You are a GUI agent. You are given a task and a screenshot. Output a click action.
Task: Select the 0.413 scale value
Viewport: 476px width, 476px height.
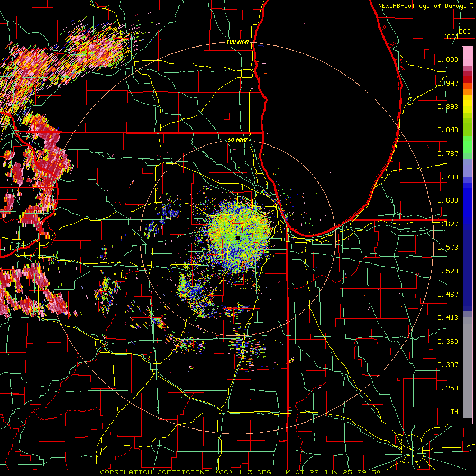click(x=448, y=318)
